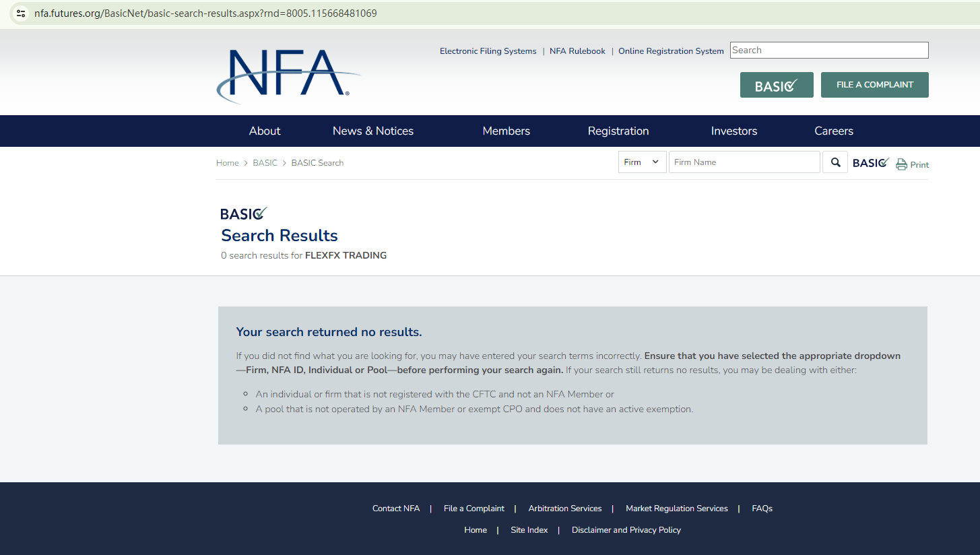Click 'Your search returned no results.' heading

tap(329, 332)
